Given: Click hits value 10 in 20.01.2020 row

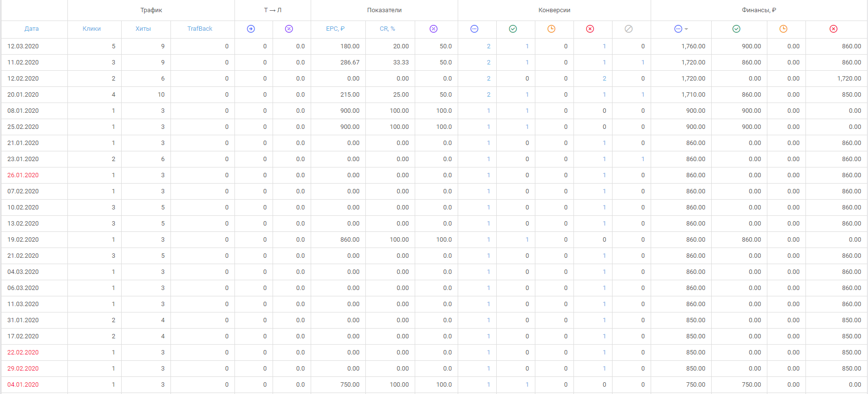Looking at the screenshot, I should [x=161, y=95].
